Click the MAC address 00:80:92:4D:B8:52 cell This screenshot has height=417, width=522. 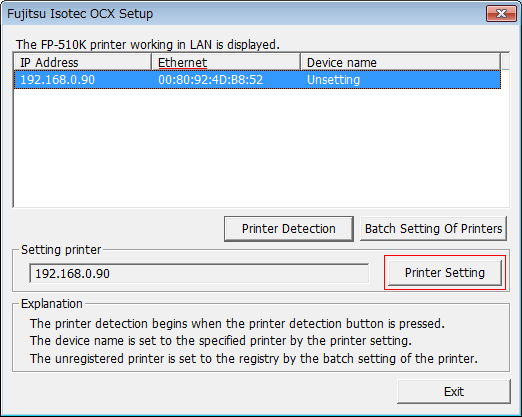(210, 80)
